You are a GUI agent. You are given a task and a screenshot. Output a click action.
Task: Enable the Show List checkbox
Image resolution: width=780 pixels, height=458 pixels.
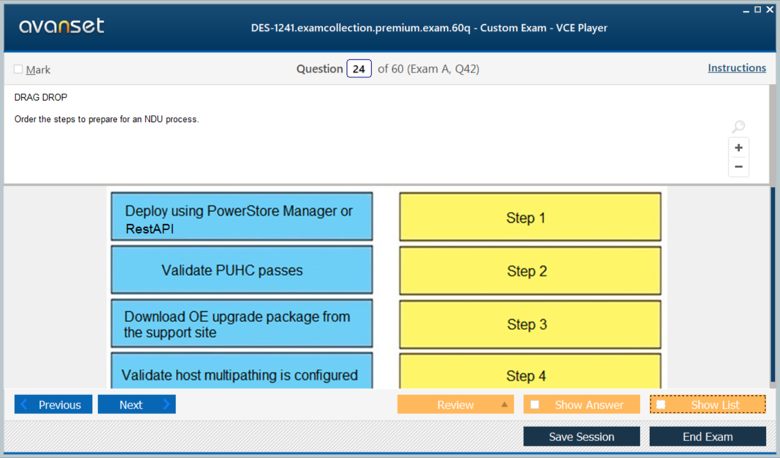coord(661,404)
